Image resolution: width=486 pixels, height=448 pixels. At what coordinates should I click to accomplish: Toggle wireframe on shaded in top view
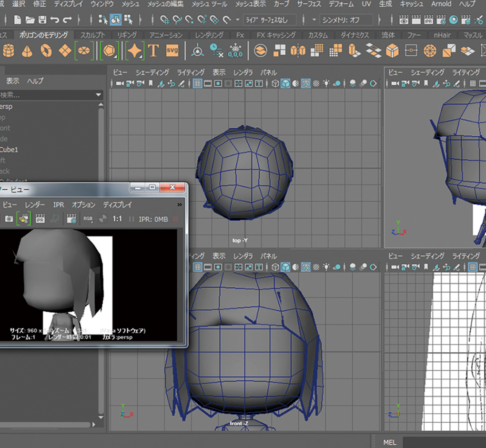[x=306, y=83]
